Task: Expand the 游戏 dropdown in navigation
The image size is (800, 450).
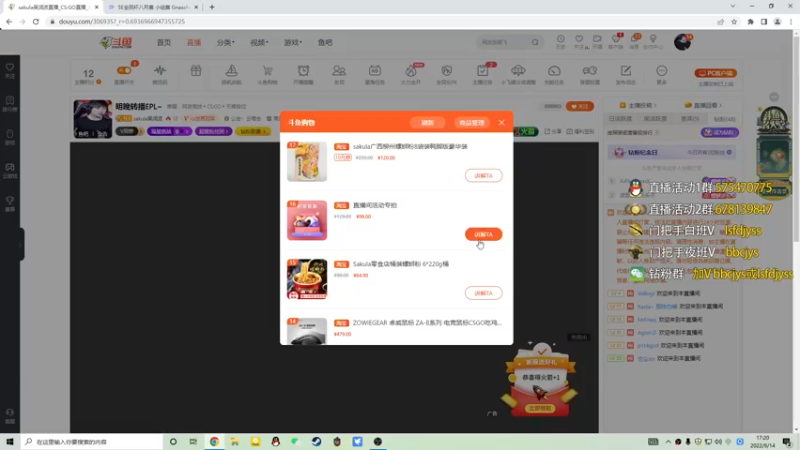Action: pos(293,42)
